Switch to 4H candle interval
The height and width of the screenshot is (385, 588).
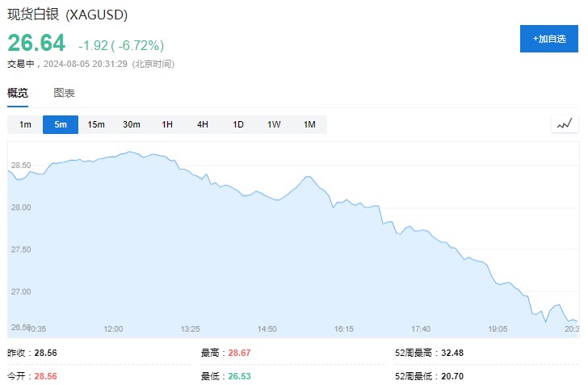point(203,124)
